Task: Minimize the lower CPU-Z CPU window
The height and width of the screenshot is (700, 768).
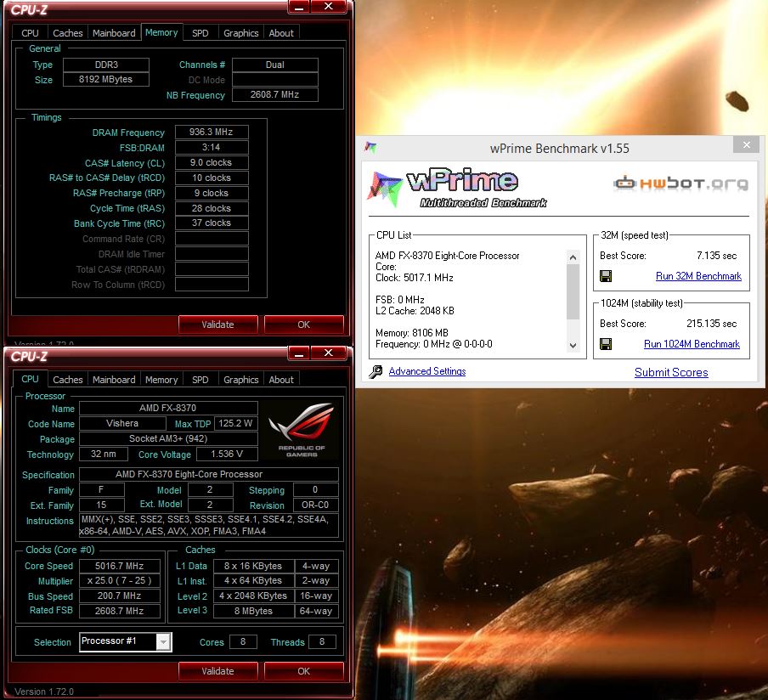Action: click(299, 353)
